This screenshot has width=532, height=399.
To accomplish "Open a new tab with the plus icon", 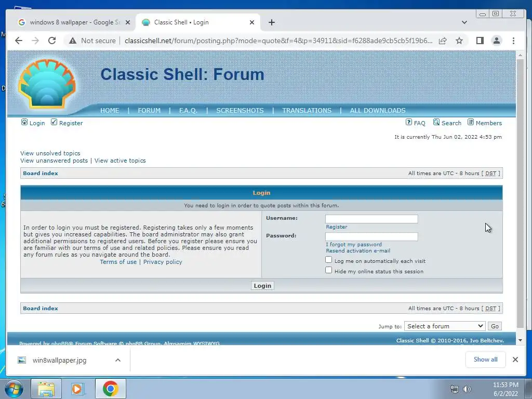I will click(271, 22).
